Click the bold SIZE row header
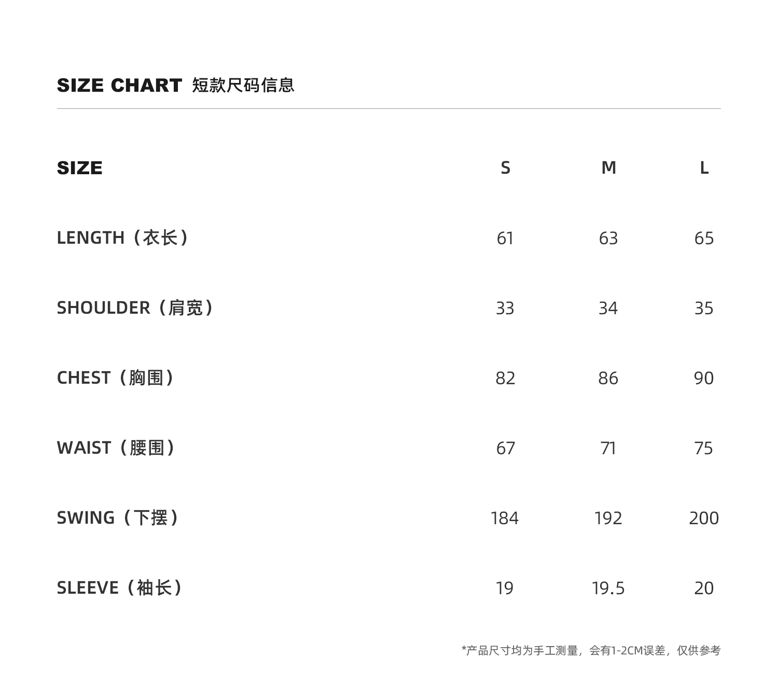Screen dimensions: 778x700 point(80,168)
